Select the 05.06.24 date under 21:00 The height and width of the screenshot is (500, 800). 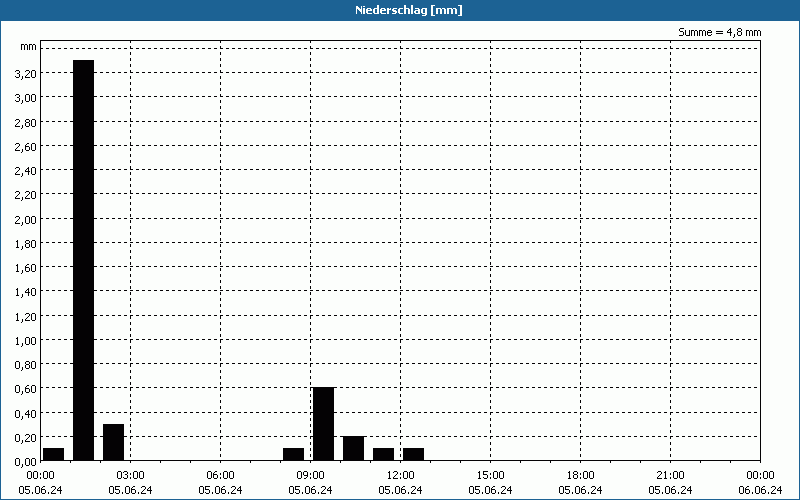tap(670, 490)
